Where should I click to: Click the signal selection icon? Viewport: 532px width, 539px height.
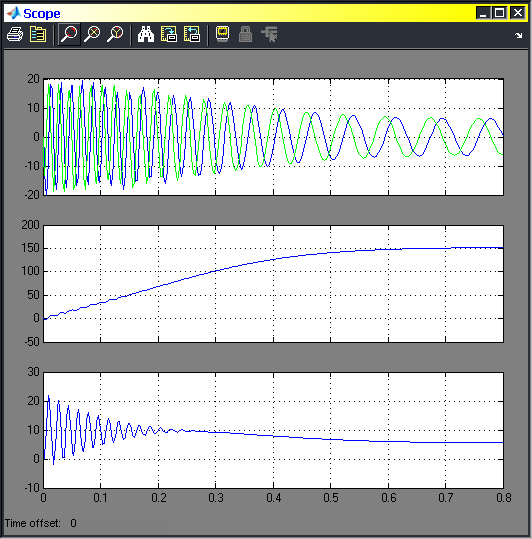(269, 34)
